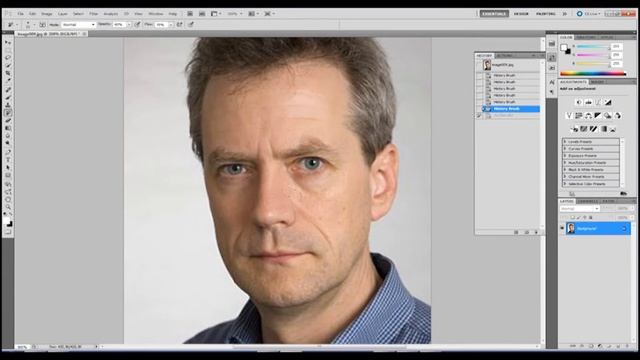Toggle tablet pressure controls opacity

[138, 24]
